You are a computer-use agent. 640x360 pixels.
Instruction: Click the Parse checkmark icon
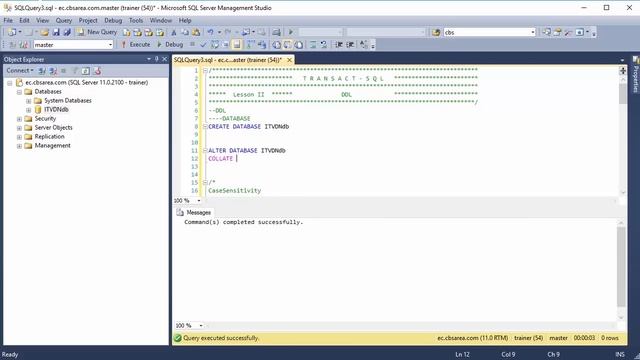[x=203, y=44]
